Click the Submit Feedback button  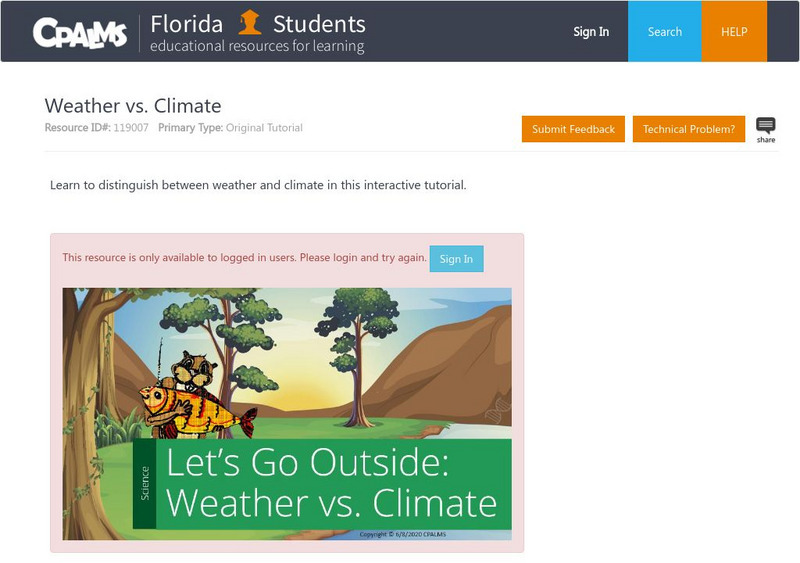tap(573, 129)
